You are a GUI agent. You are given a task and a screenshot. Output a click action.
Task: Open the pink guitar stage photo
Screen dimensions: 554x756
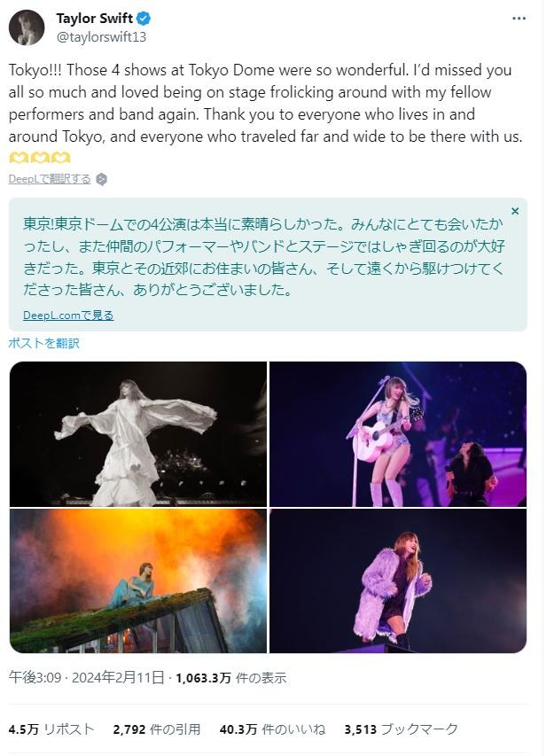pos(398,434)
